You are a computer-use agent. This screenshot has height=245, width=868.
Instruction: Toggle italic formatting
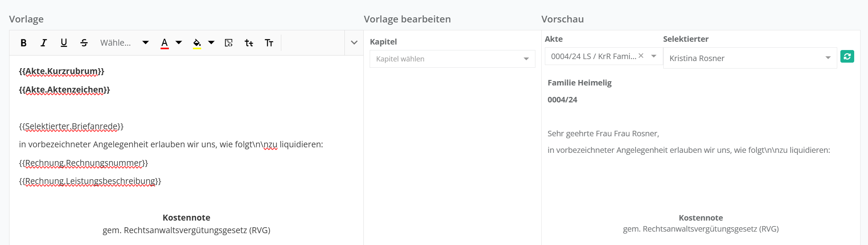point(44,43)
